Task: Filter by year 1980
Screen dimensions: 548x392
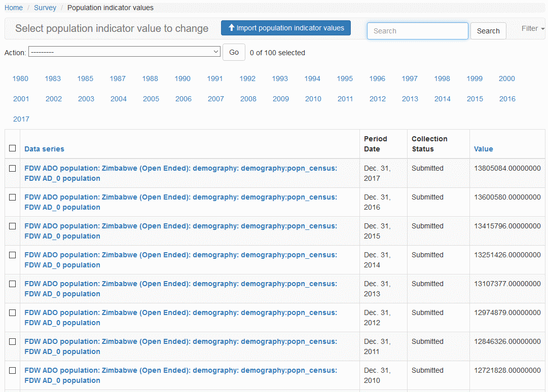Action: [x=20, y=79]
